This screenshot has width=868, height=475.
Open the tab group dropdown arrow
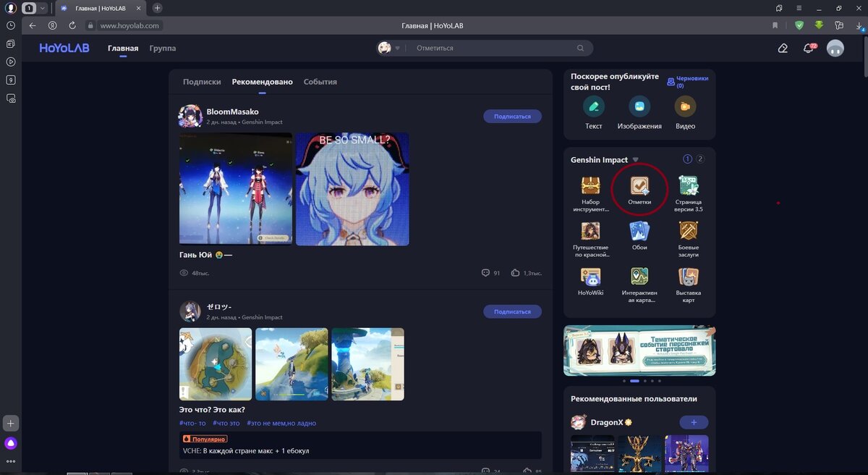coord(43,8)
